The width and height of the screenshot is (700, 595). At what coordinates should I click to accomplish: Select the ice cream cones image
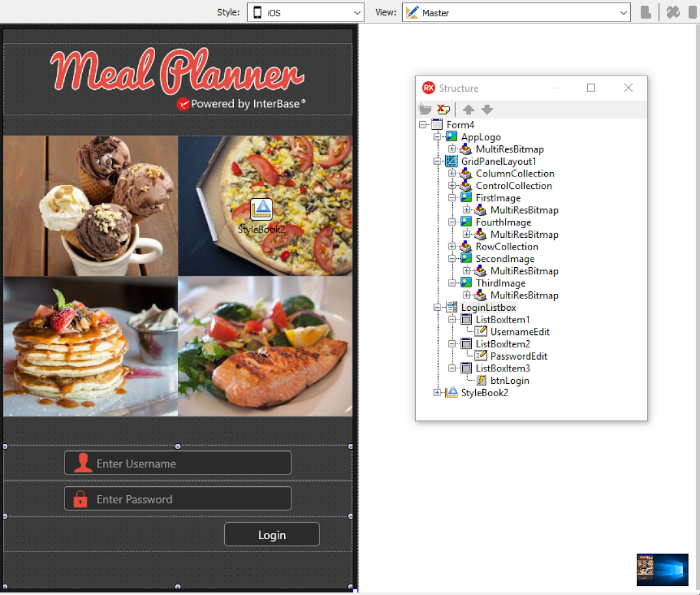91,206
